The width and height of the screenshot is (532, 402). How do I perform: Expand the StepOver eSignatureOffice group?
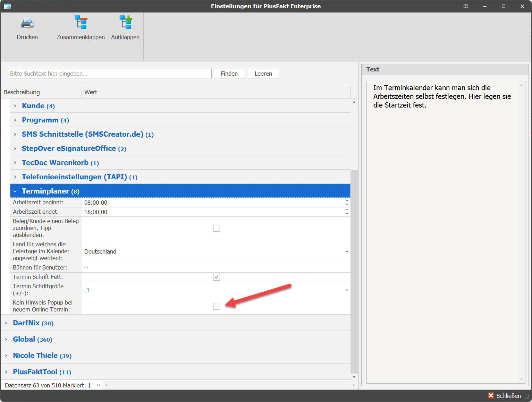[15, 148]
